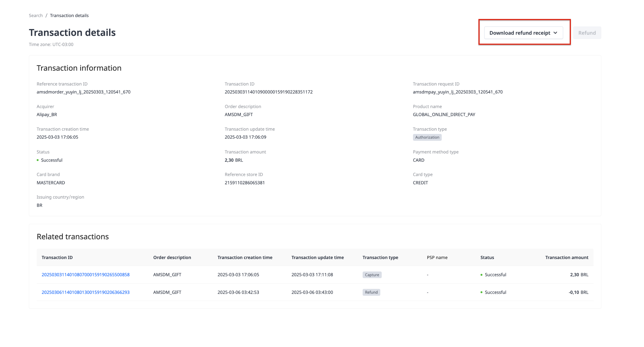Click the green status dot in the Capture row
This screenshot has width=644, height=347.
(481, 275)
